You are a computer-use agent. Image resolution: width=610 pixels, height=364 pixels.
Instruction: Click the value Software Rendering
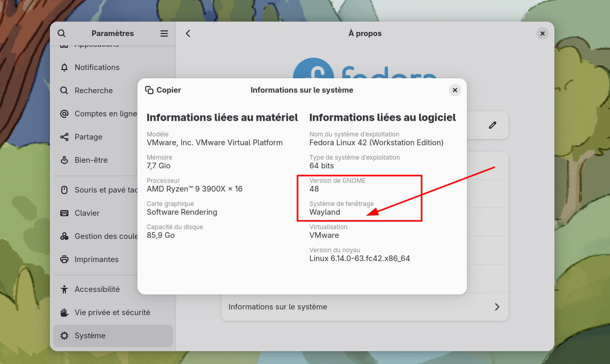pyautogui.click(x=182, y=212)
